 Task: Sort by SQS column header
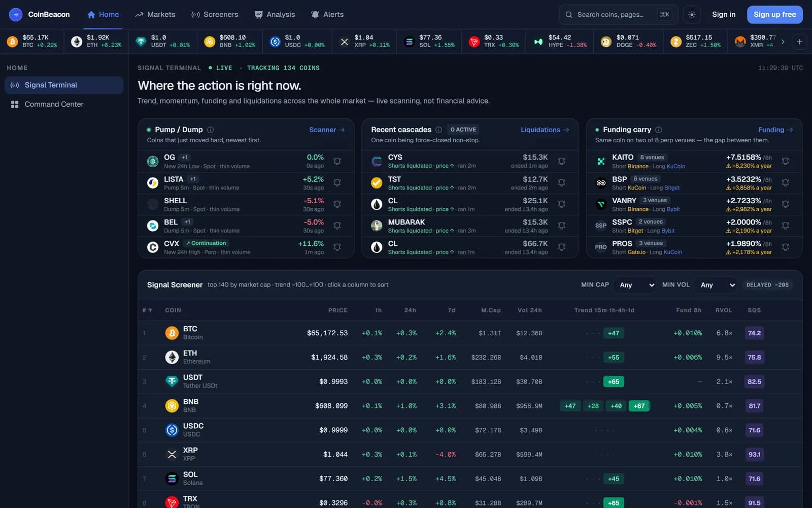tap(754, 310)
